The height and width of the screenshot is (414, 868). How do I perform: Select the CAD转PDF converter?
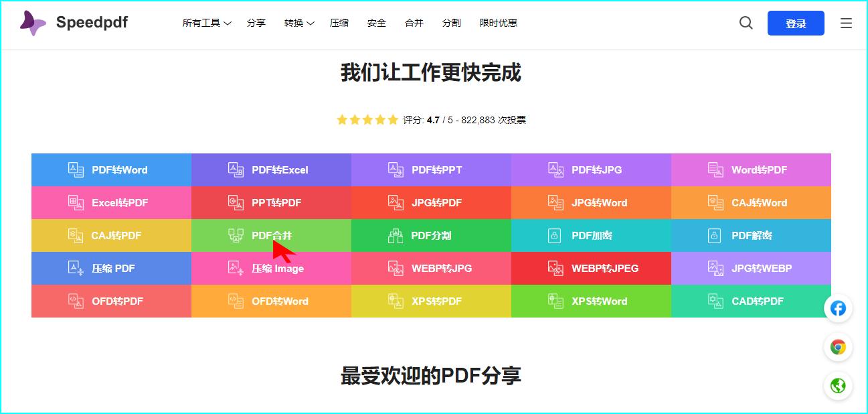[750, 301]
